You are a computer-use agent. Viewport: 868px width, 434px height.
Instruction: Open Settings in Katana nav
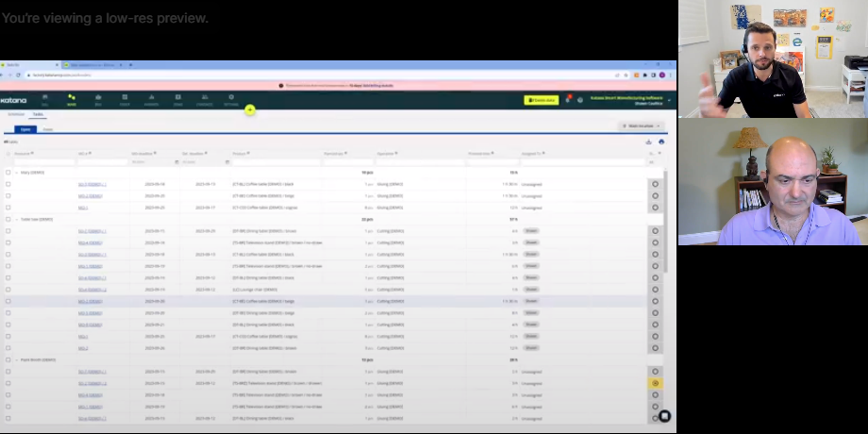click(x=231, y=100)
